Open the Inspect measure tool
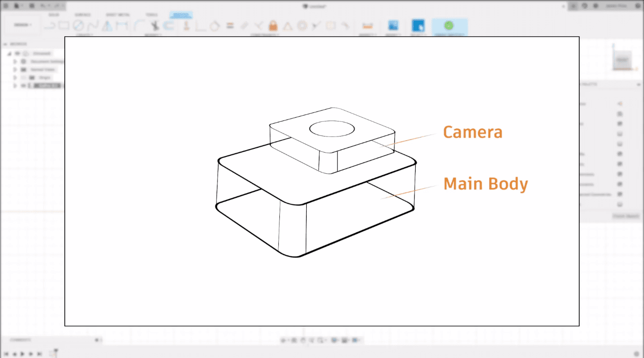The image size is (644, 358). point(367,25)
